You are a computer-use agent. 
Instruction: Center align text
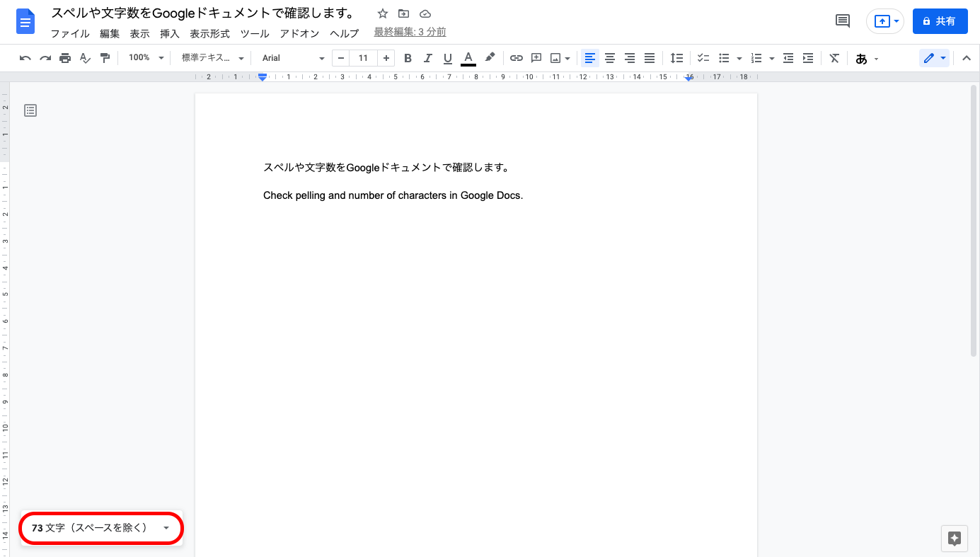point(610,58)
